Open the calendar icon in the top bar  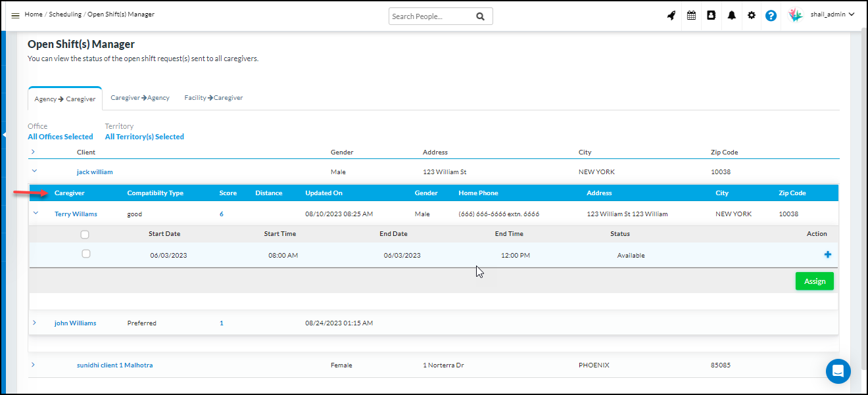pos(691,15)
